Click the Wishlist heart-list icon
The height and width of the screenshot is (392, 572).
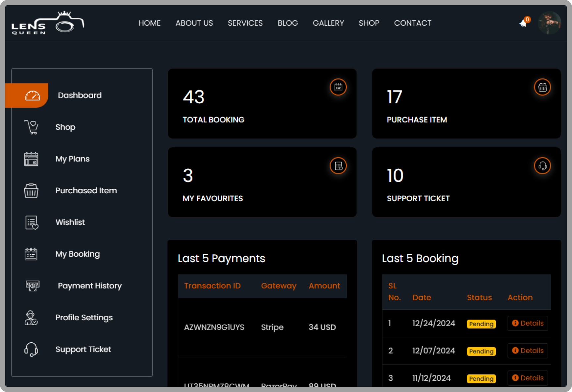[x=31, y=222]
